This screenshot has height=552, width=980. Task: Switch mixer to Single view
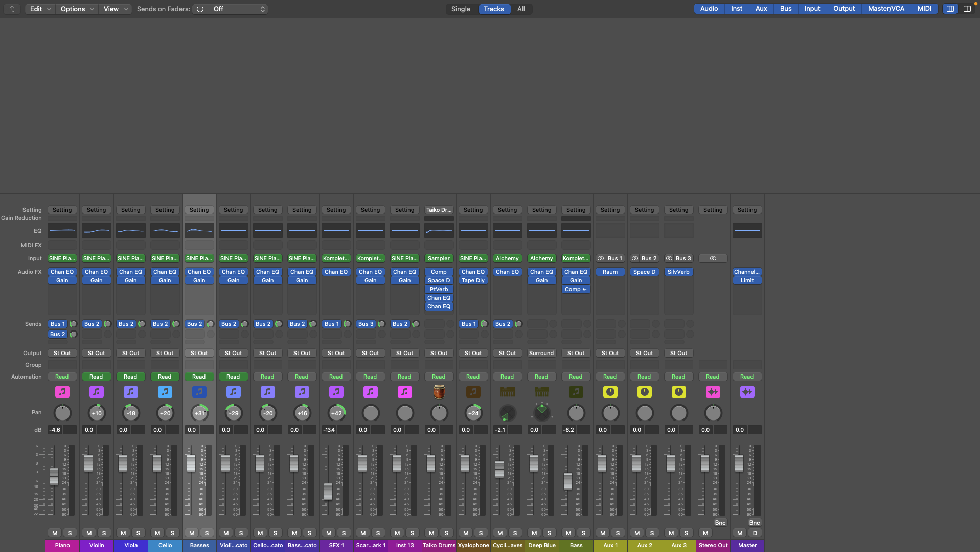pos(460,9)
